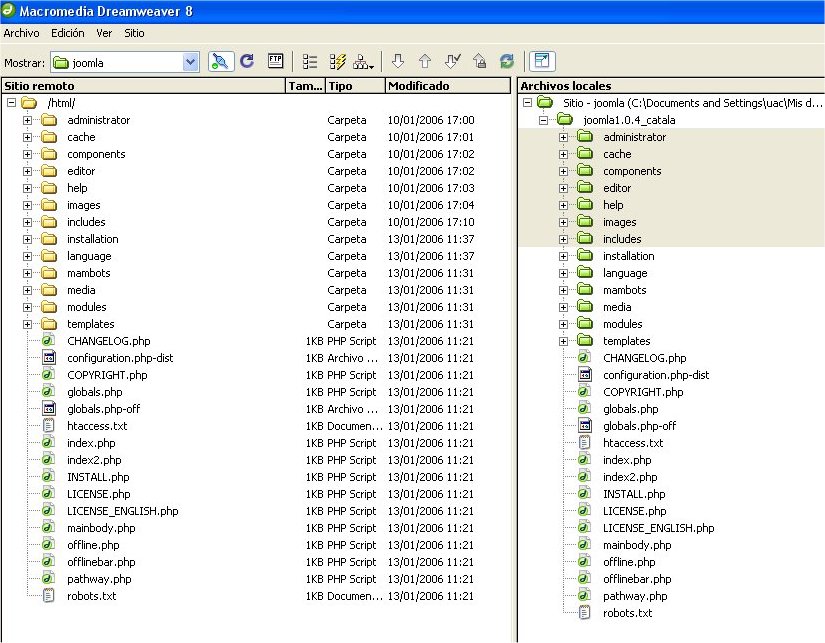Expand remote images folder
825x643 pixels.
27,205
